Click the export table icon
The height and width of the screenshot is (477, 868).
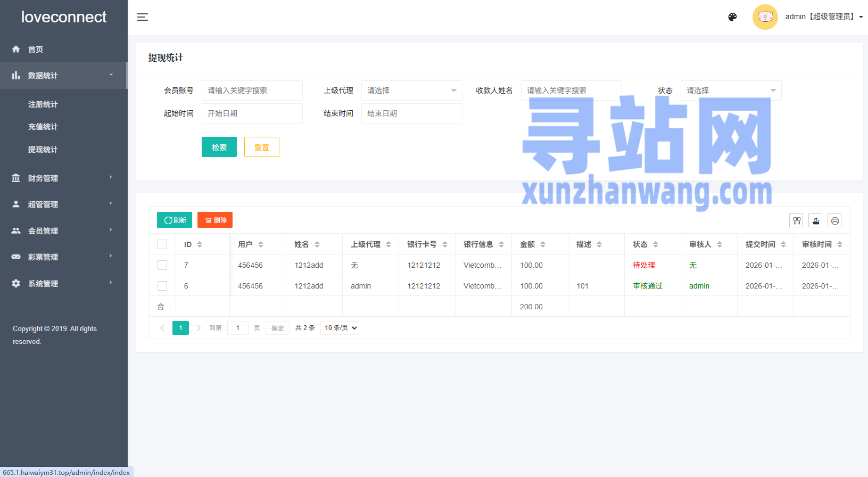tap(815, 220)
